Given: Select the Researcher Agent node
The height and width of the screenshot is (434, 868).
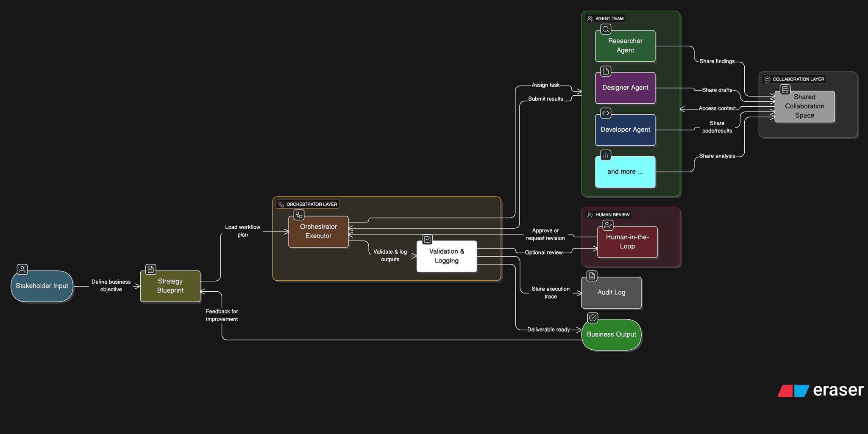Looking at the screenshot, I should click(625, 46).
